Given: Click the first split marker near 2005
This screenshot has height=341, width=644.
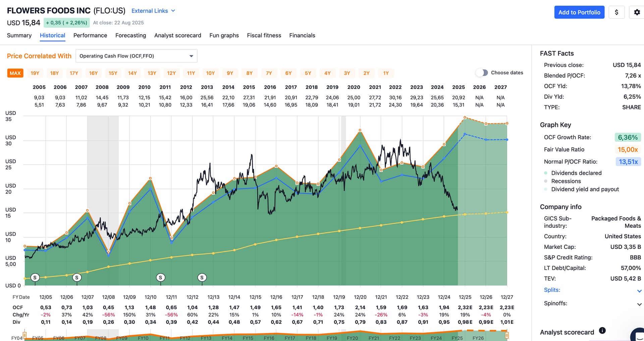Looking at the screenshot, I should pyautogui.click(x=35, y=277).
